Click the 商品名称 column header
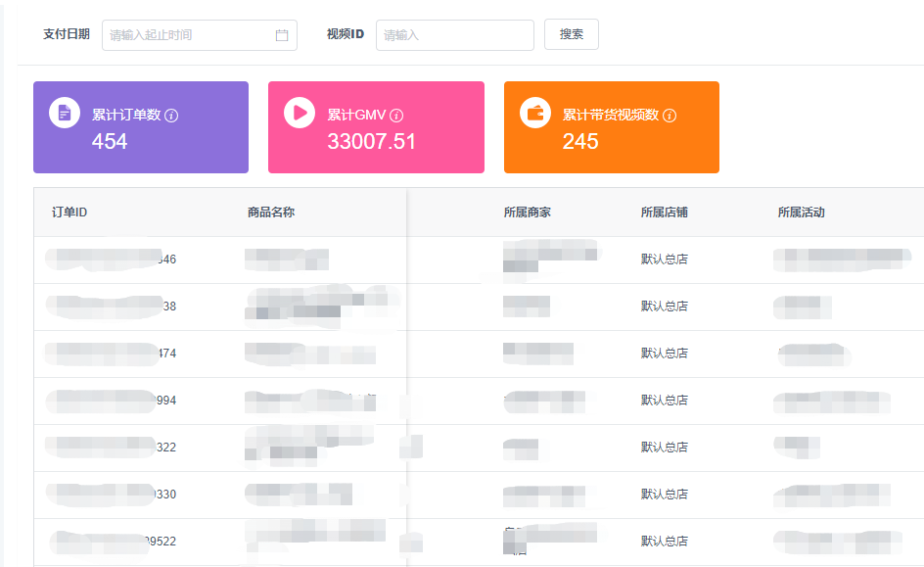 [x=271, y=213]
